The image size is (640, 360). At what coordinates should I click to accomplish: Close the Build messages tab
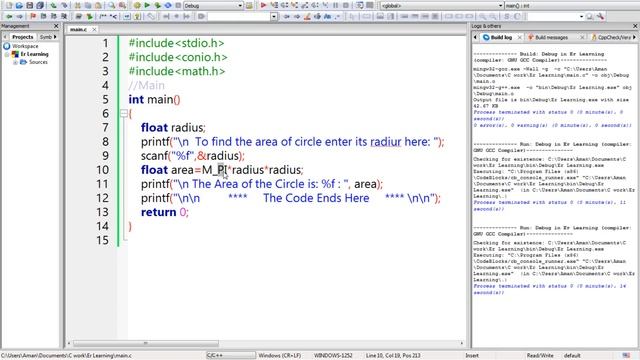click(x=582, y=38)
